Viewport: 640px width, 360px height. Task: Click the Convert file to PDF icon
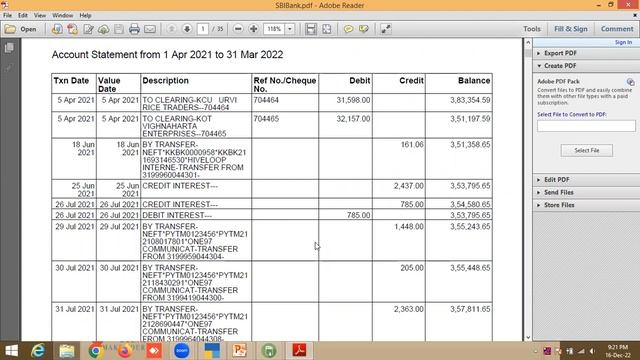[57, 29]
